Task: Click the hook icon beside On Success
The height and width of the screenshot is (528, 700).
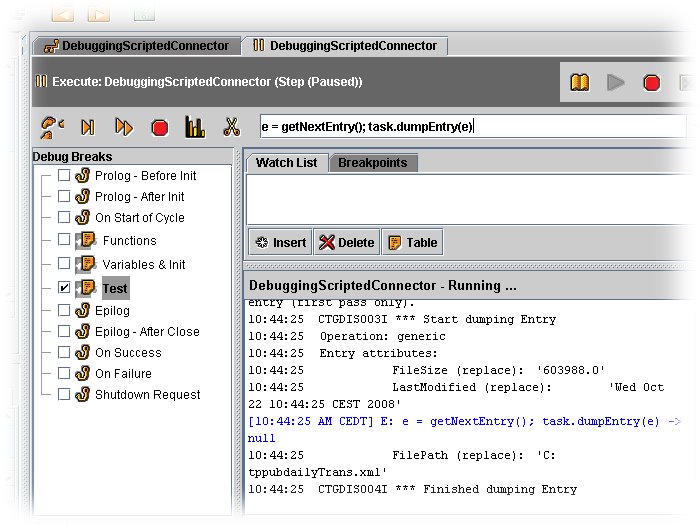Action: [83, 353]
